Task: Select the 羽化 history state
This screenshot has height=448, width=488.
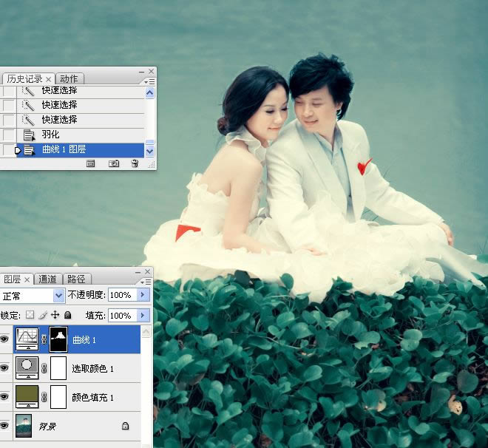Action: 50,135
